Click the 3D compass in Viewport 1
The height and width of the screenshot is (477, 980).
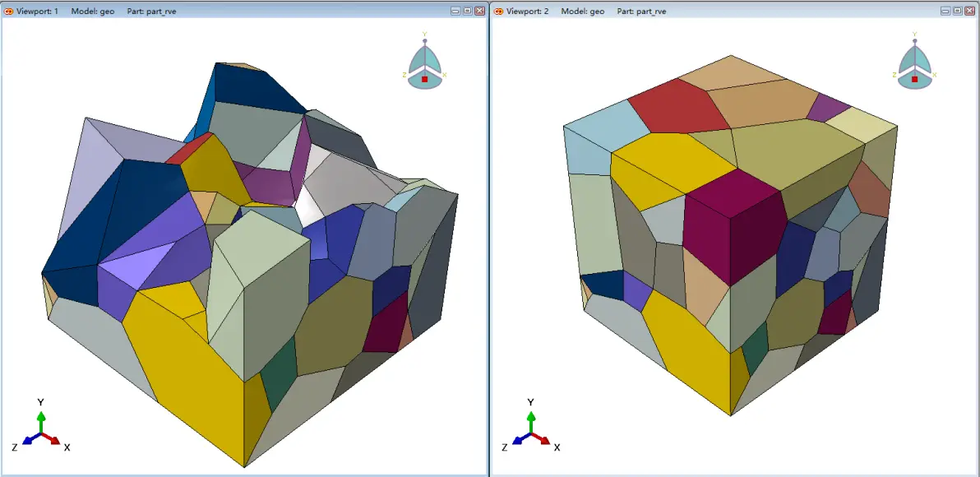(x=424, y=61)
